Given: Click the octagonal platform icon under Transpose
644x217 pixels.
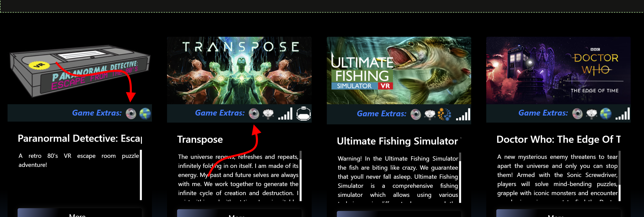Looking at the screenshot, I should 303,114.
